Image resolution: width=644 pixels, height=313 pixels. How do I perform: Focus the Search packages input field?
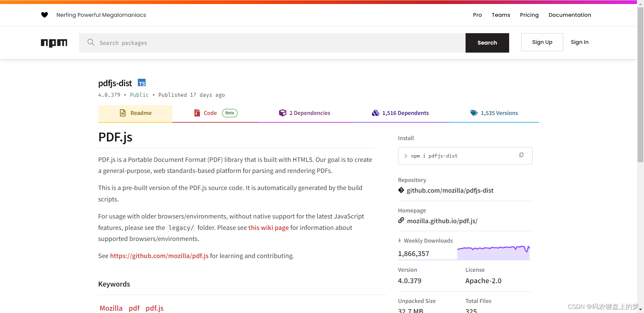pyautogui.click(x=272, y=43)
